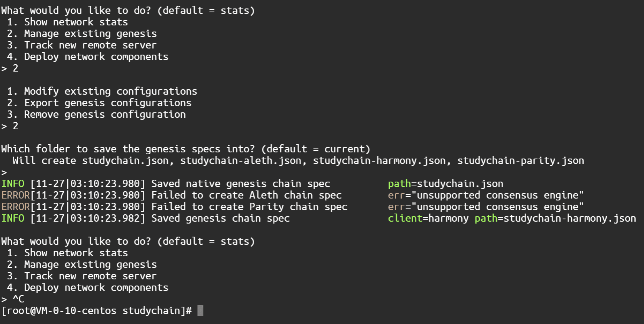Click first 'Deploy network components' line
644x324 pixels.
[x=88, y=57]
